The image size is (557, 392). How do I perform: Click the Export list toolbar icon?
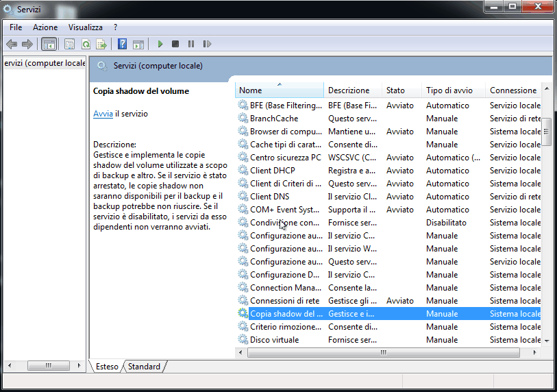point(101,44)
